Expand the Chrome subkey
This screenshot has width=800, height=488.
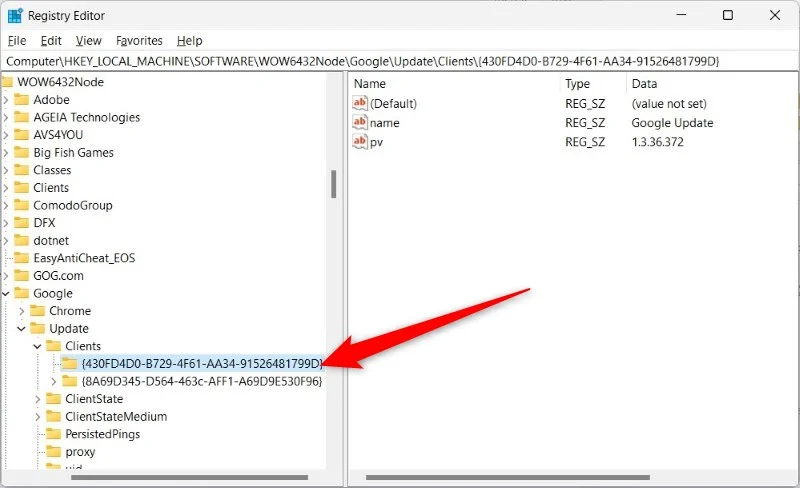click(22, 311)
